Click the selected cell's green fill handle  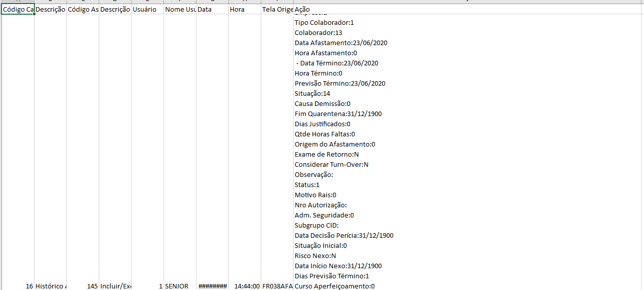tap(34, 14)
